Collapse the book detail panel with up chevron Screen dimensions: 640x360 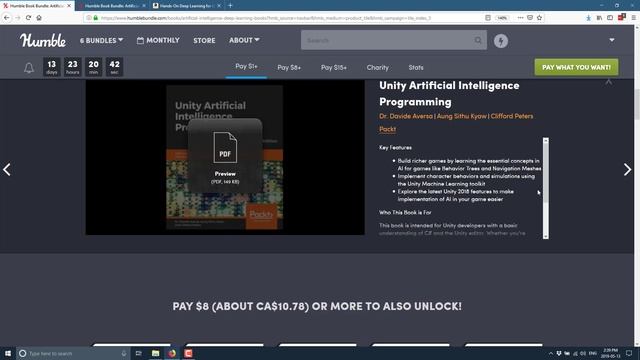(609, 82)
